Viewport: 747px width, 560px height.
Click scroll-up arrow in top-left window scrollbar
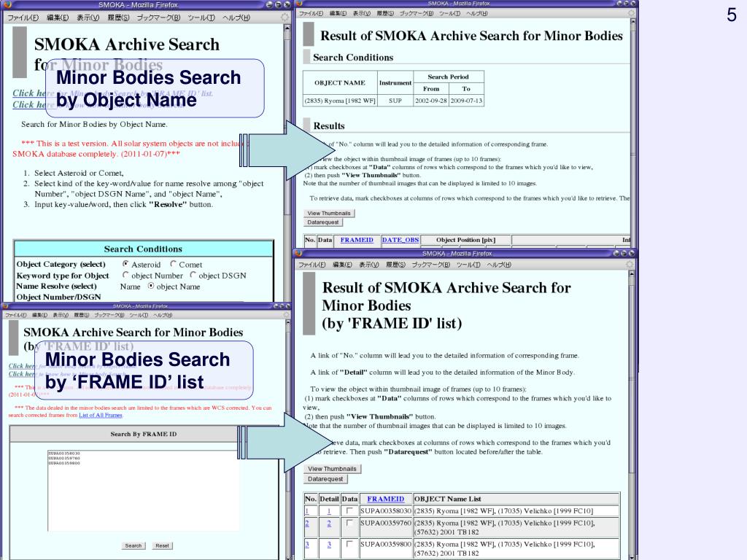click(287, 28)
